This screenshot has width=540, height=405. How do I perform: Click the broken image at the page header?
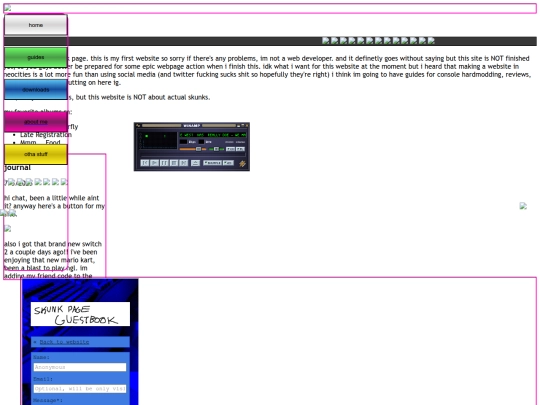click(x=7, y=8)
